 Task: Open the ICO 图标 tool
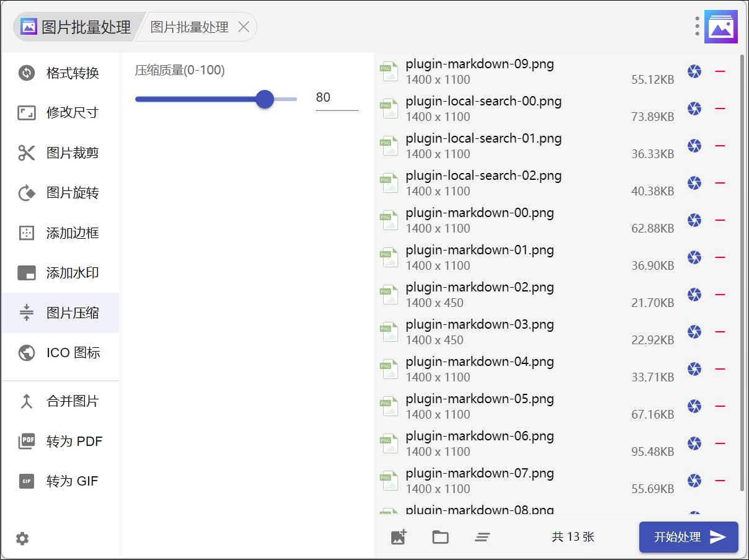[60, 353]
